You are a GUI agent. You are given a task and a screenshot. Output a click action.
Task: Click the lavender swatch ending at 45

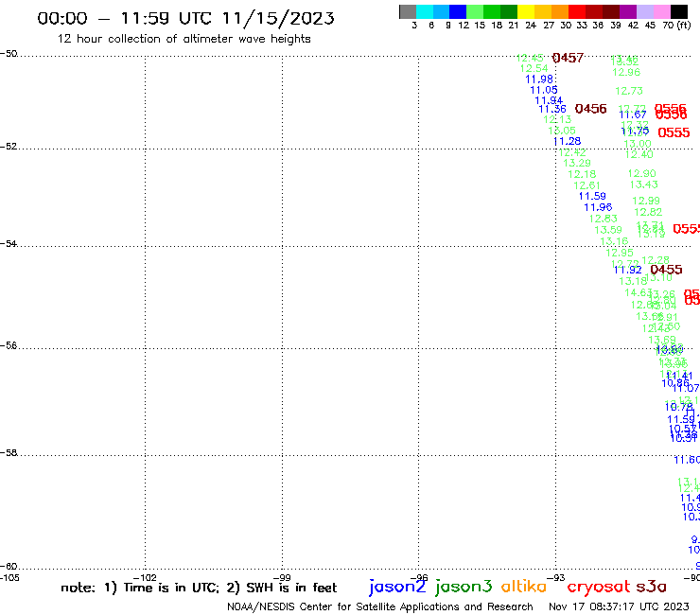click(x=644, y=11)
